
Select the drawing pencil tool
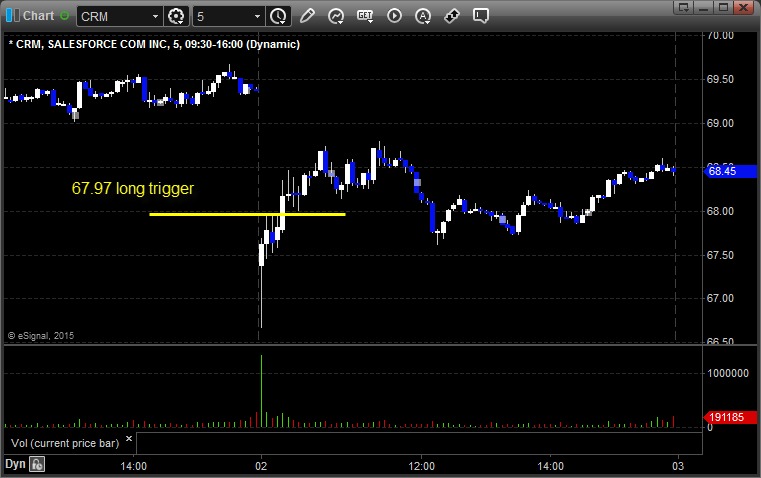(x=307, y=16)
